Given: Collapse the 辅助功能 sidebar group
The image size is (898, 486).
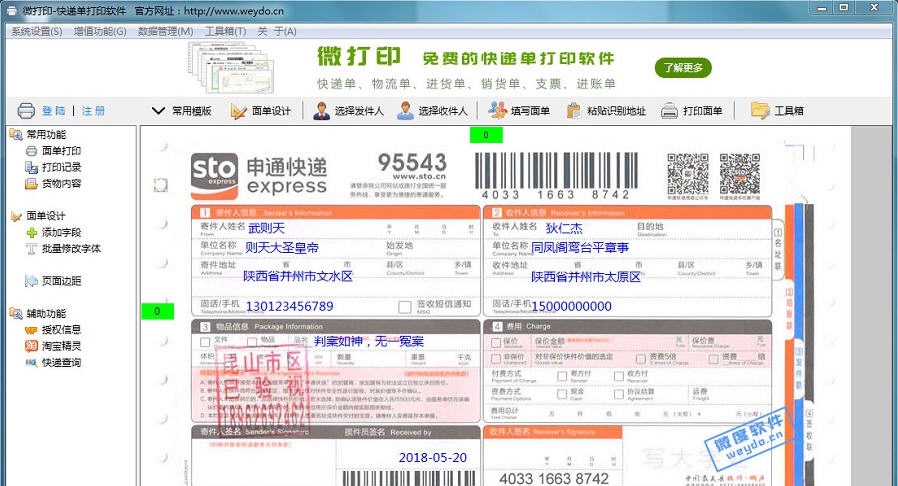Looking at the screenshot, I should (15, 314).
